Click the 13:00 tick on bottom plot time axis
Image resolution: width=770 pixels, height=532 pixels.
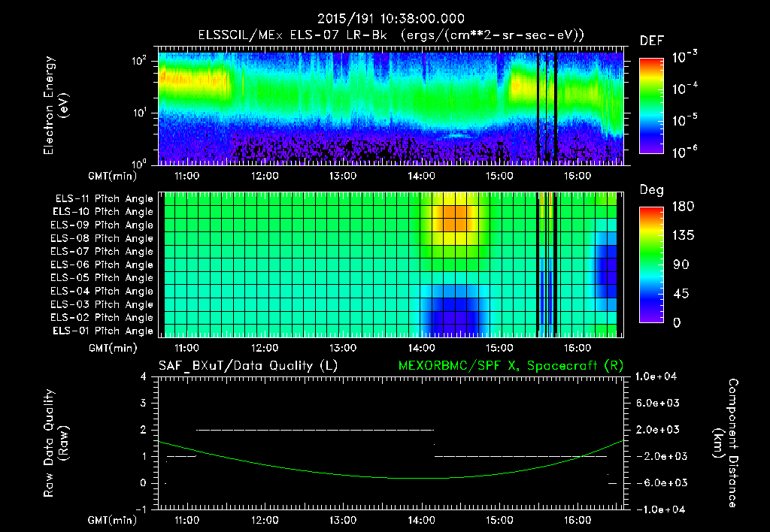[343, 520]
